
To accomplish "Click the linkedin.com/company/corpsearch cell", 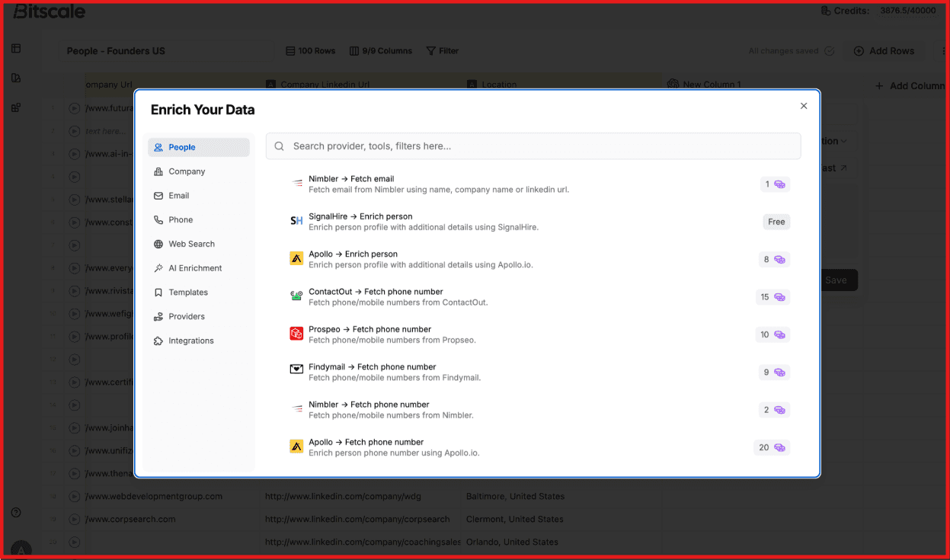I will (361, 519).
